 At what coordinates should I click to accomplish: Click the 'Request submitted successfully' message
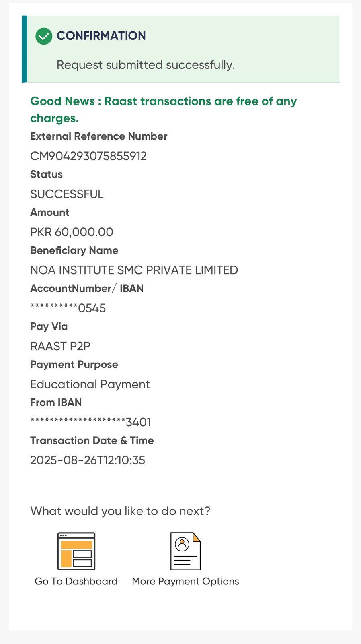tap(146, 65)
